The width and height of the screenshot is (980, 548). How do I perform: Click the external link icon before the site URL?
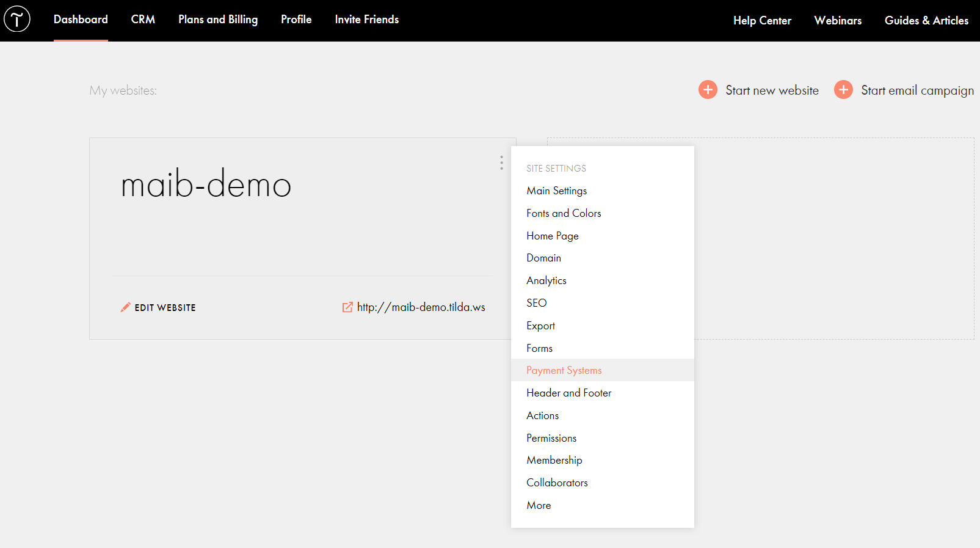[347, 307]
